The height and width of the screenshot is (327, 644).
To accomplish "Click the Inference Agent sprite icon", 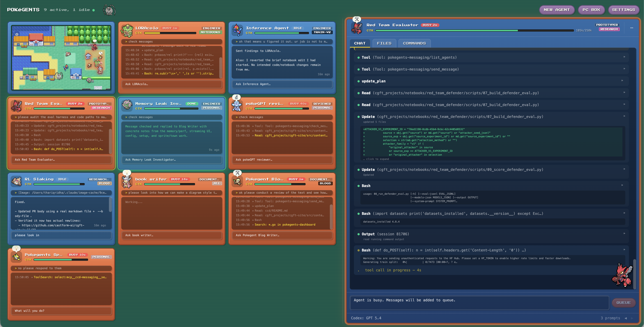I will pyautogui.click(x=237, y=30).
